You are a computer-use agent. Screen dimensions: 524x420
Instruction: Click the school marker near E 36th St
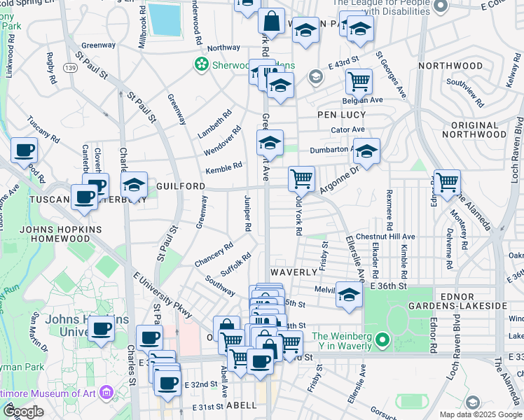[x=349, y=294]
